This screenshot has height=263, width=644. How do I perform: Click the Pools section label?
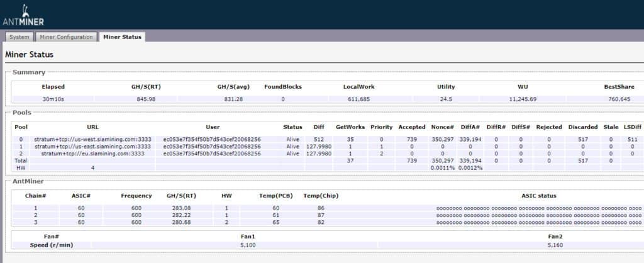22,112
